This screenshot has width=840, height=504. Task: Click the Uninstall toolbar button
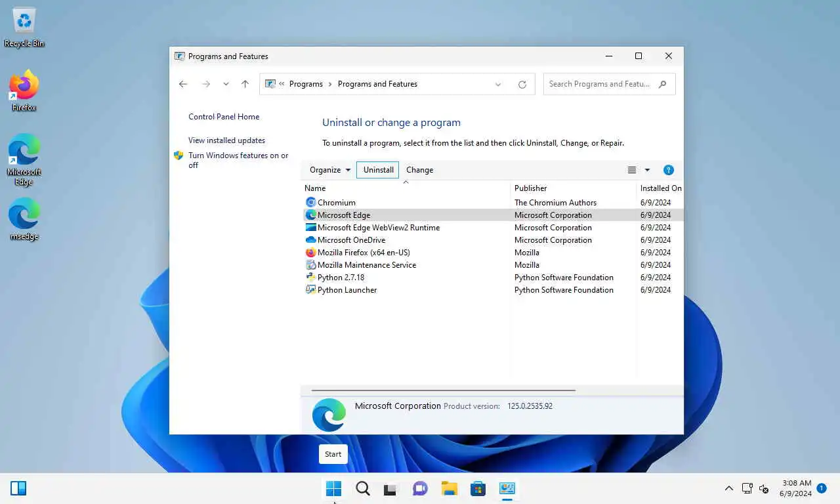pos(378,170)
